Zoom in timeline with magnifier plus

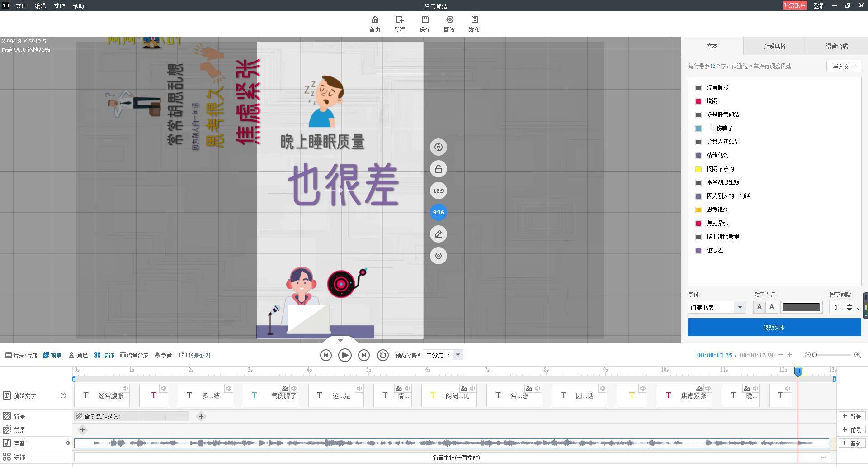(857, 355)
